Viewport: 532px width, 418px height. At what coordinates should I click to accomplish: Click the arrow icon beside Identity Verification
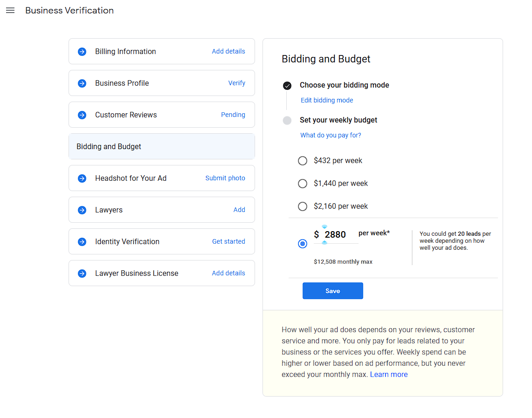point(82,242)
